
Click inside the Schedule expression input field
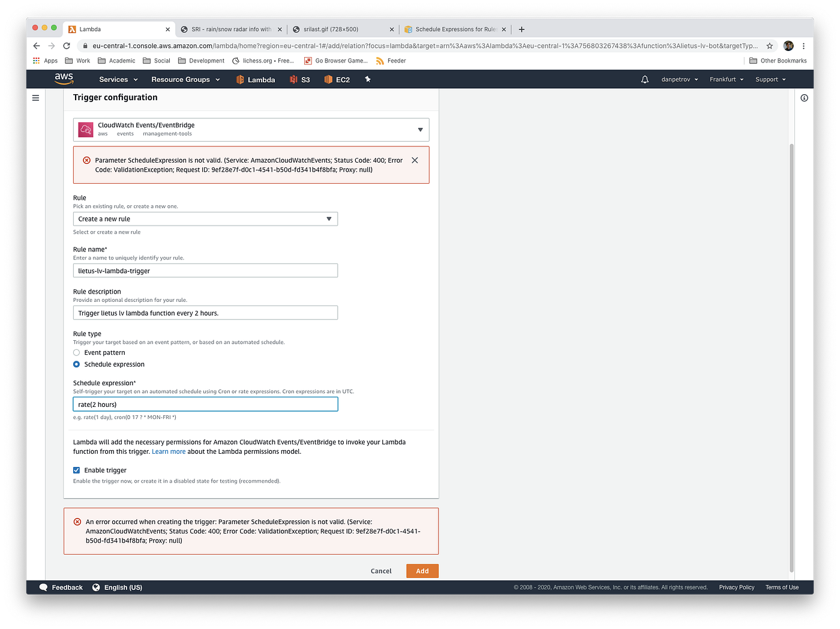coord(205,404)
